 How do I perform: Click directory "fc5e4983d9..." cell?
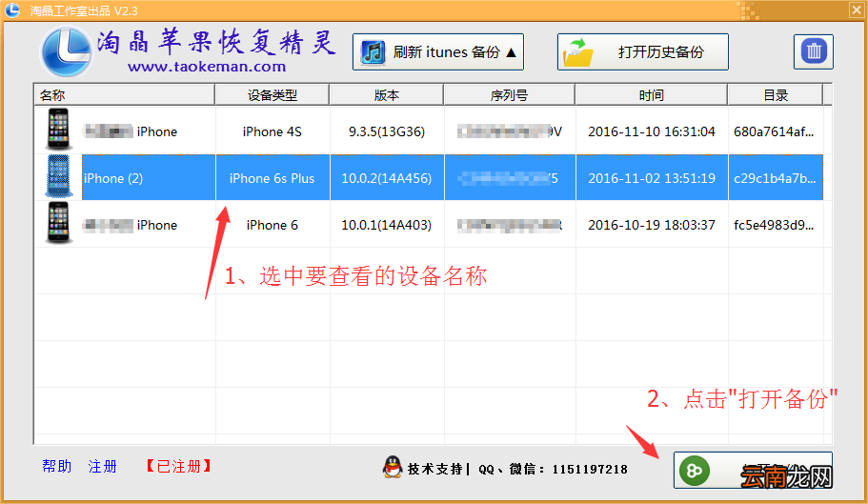(774, 225)
